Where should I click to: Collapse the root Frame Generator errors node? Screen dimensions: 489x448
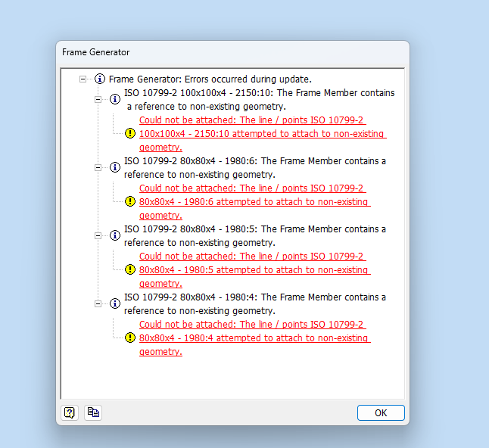(83, 79)
